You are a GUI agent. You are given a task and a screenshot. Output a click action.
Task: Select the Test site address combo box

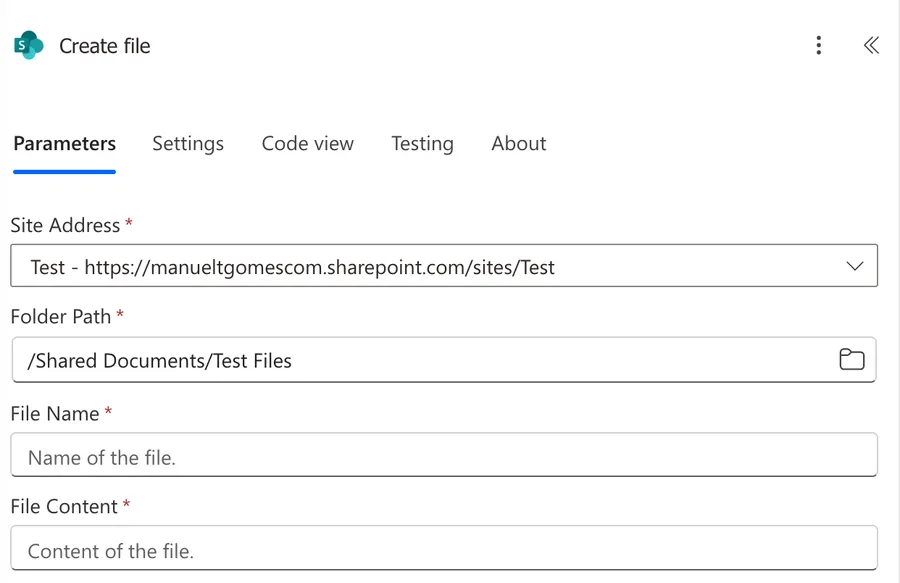(x=420, y=267)
